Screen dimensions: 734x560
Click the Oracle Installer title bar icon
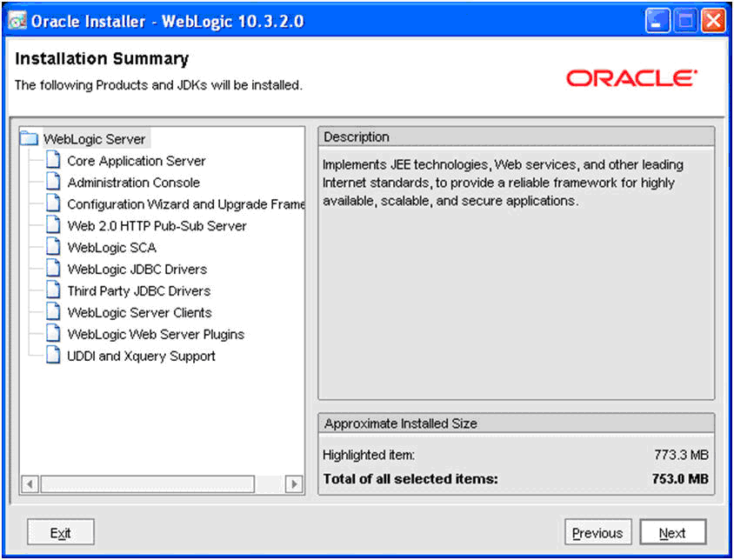[17, 21]
